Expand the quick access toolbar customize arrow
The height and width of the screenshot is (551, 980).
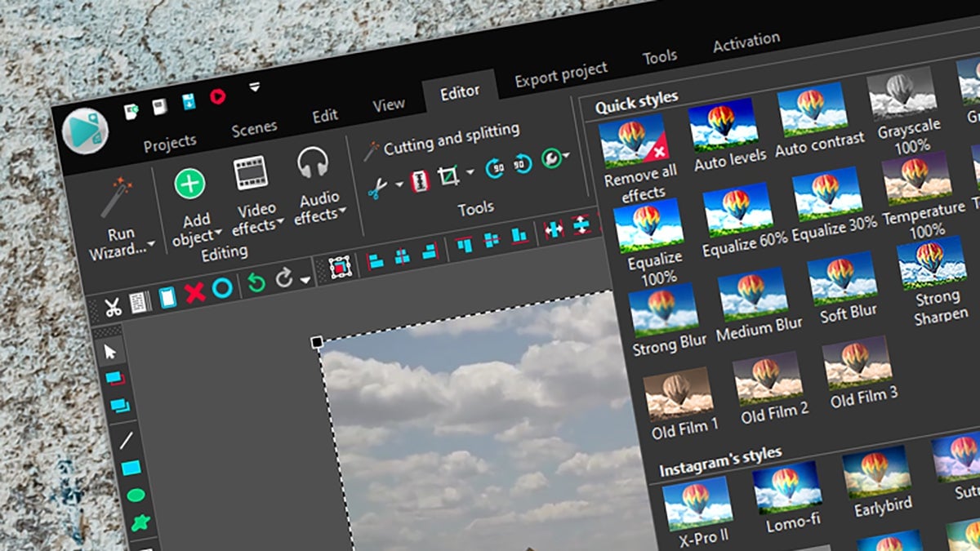(255, 87)
